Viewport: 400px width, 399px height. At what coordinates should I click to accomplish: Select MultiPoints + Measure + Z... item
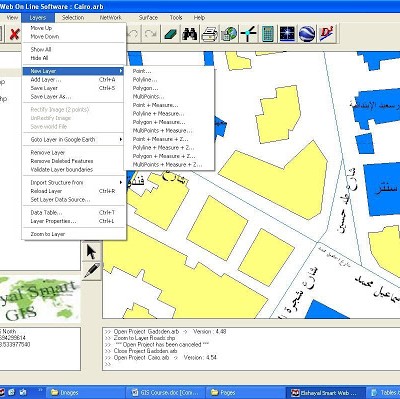[169, 165]
